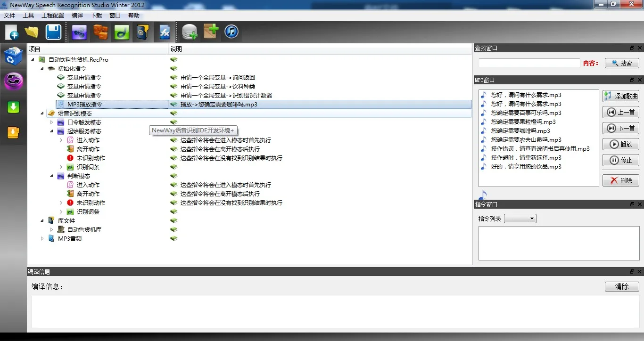Image resolution: width=644 pixels, height=341 pixels.
Task: Click the 清除 button in 编译信息
Action: tap(622, 286)
